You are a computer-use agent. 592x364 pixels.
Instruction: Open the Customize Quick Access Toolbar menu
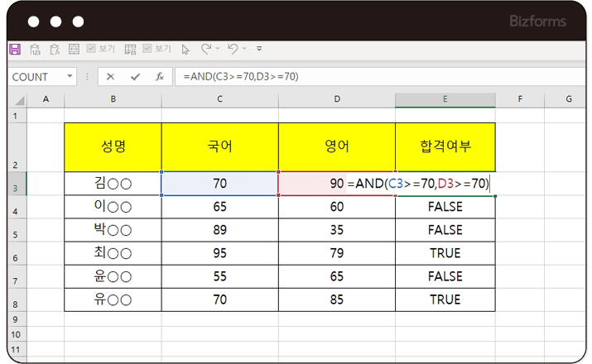(x=260, y=50)
